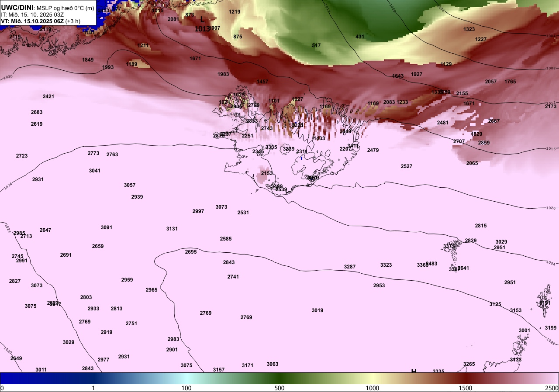This screenshot has width=559, height=392.
Task: Click the 1004 isobar label
Action: [x=551, y=36]
